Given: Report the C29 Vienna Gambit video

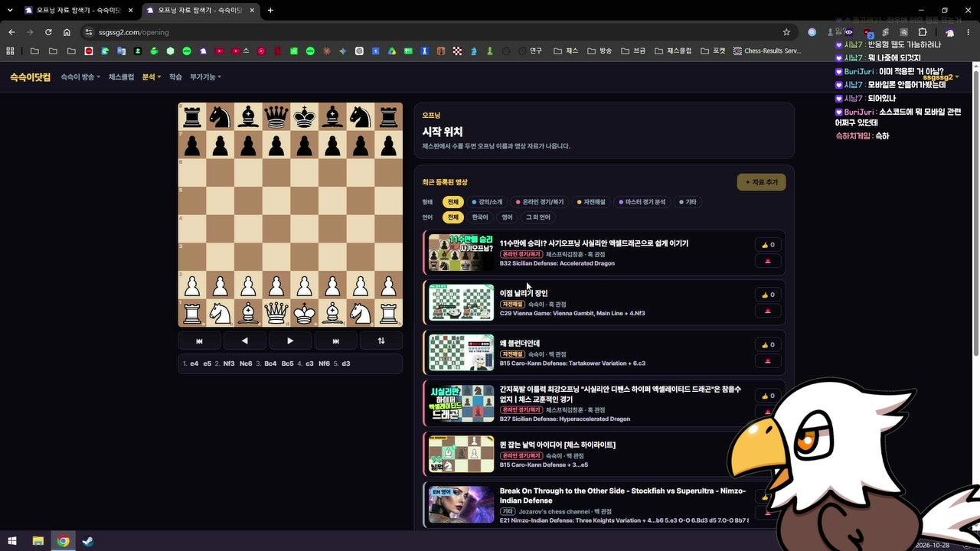Looking at the screenshot, I should (x=768, y=311).
